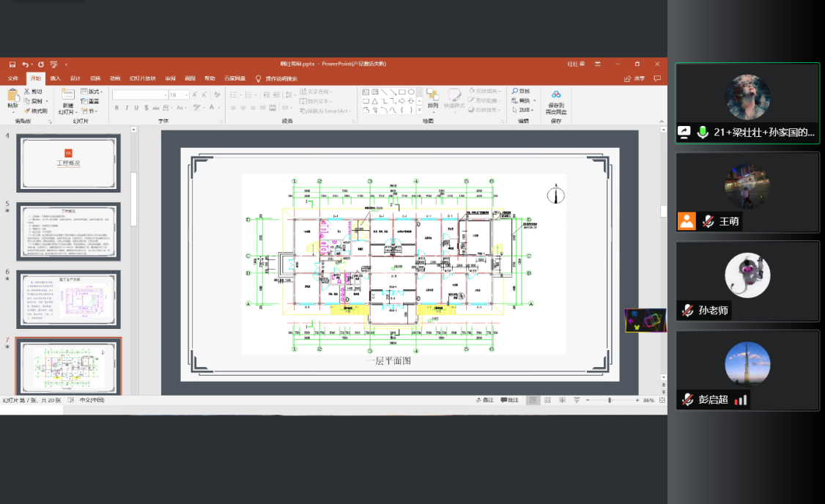Open the File (文件) tab
The image size is (825, 504).
pyautogui.click(x=13, y=78)
